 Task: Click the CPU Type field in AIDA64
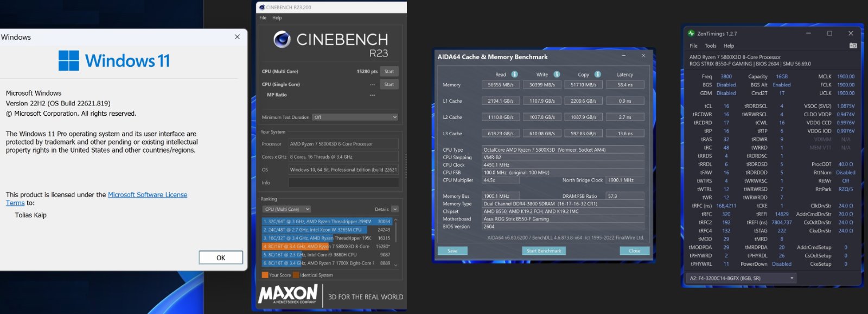(563, 150)
